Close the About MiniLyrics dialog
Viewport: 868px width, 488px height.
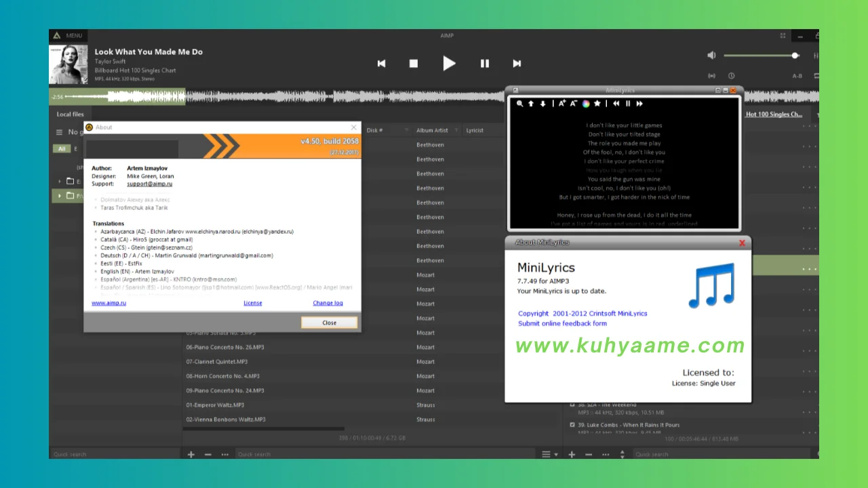coord(742,243)
